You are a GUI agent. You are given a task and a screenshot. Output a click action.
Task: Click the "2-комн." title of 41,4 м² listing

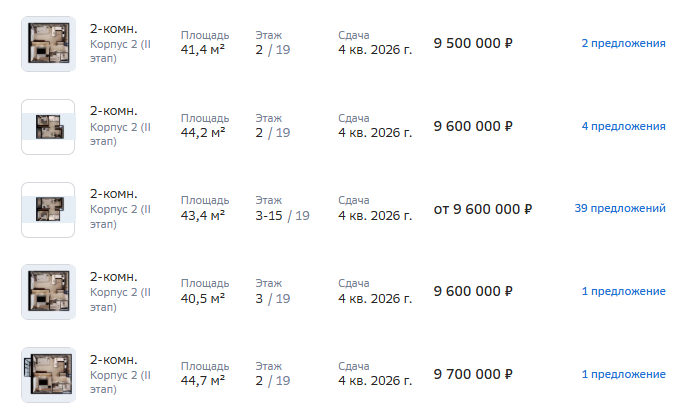pyautogui.click(x=113, y=28)
